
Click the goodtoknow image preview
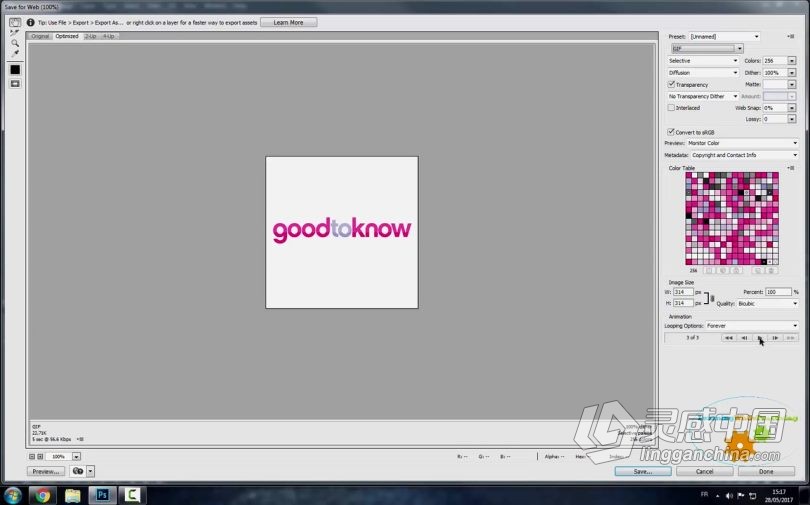[342, 232]
